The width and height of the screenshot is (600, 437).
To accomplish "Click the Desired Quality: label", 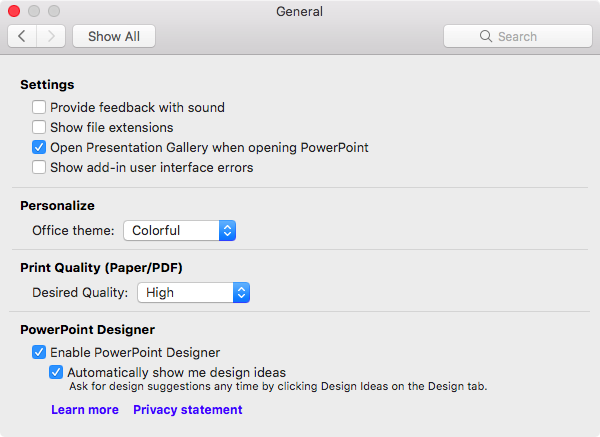I will (x=80, y=293).
